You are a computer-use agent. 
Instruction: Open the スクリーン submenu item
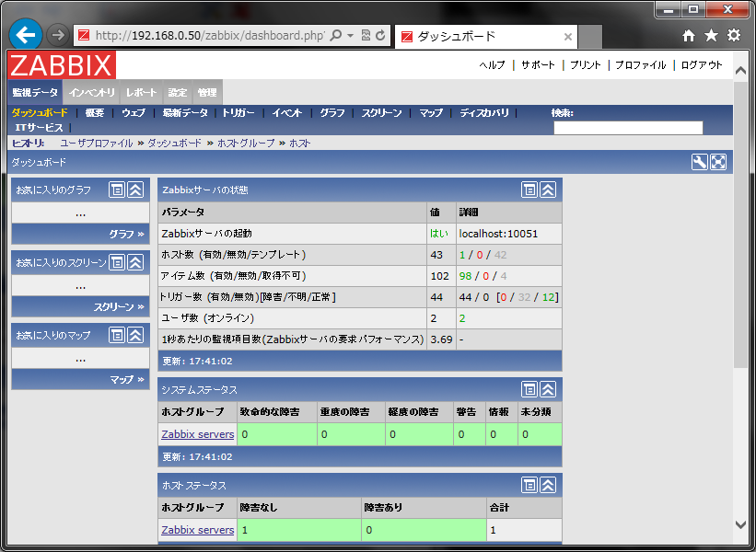click(x=382, y=113)
